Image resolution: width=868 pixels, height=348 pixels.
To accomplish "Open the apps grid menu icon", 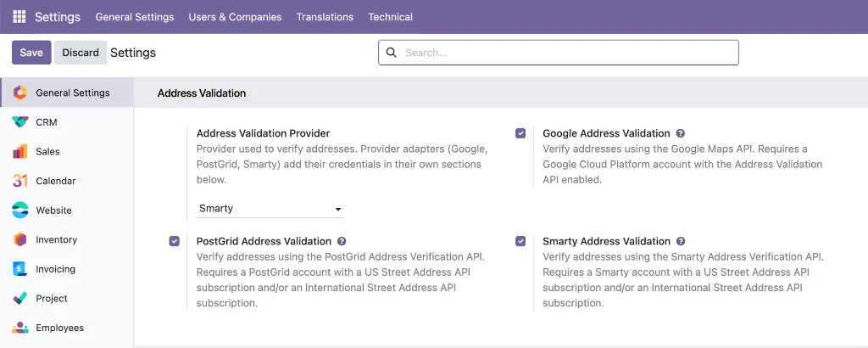I will tap(19, 17).
